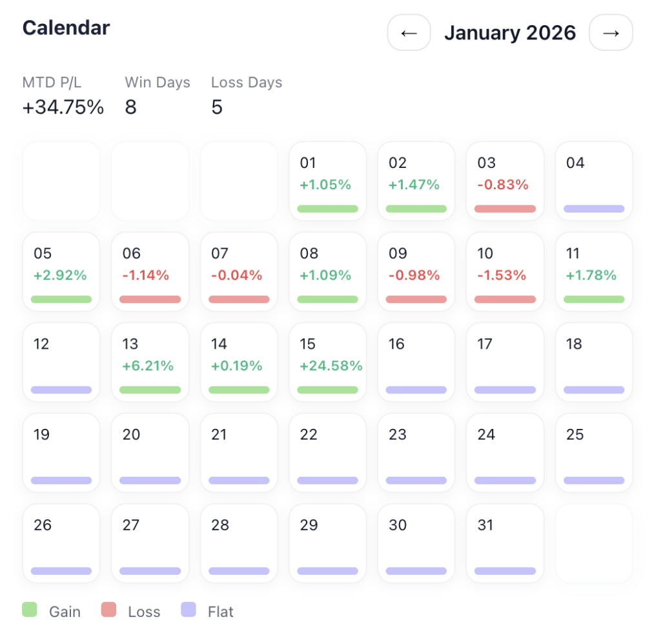
Task: Open day 31 calendar cell
Action: (505, 543)
